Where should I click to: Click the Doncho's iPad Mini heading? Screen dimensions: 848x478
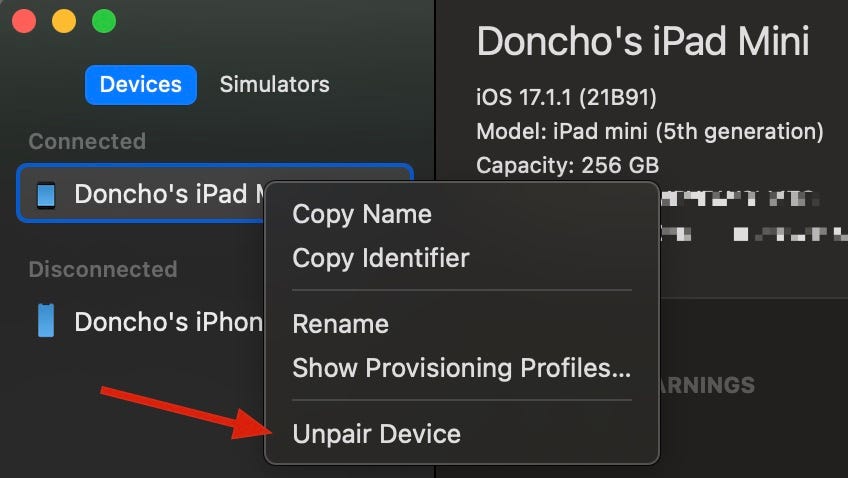click(642, 42)
